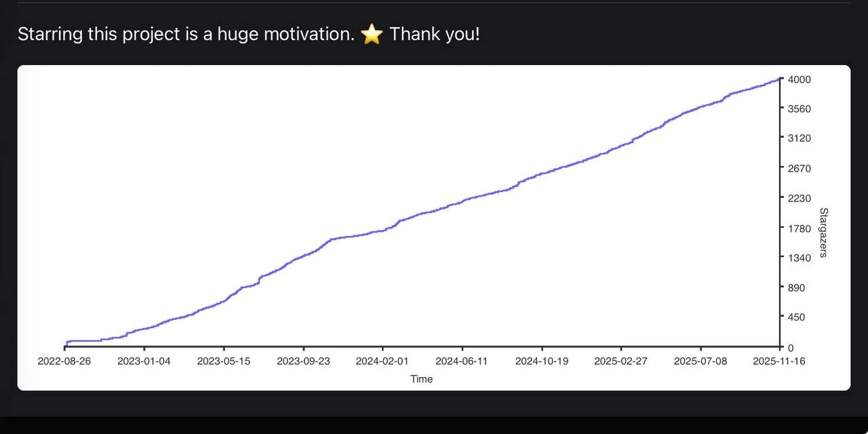Select the 2025-07-08 date label
This screenshot has height=434, width=868.
pyautogui.click(x=701, y=361)
